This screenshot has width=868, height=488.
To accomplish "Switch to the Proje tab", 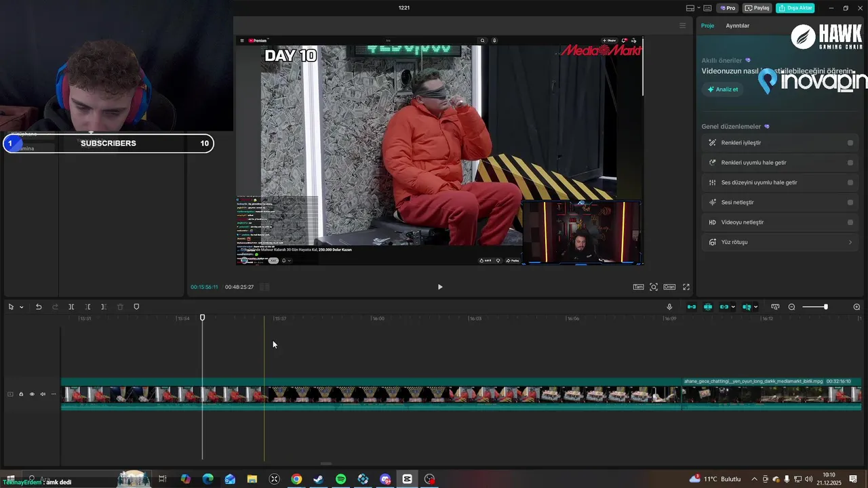I will click(707, 26).
